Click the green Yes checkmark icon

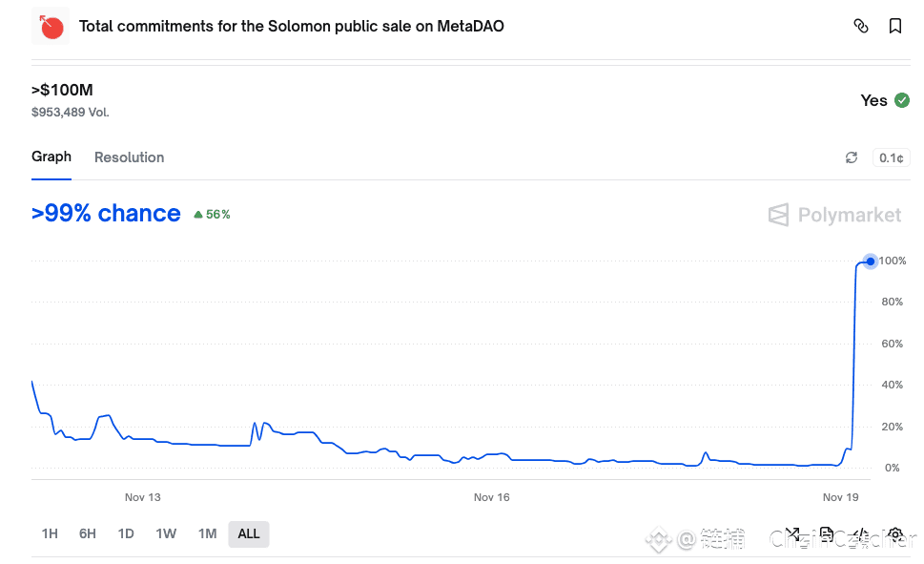tap(902, 100)
